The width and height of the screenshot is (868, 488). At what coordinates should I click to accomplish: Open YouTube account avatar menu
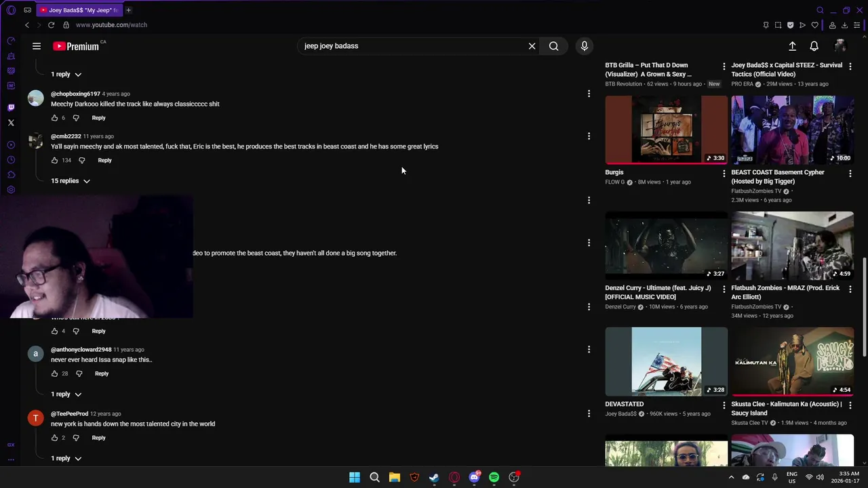point(840,46)
